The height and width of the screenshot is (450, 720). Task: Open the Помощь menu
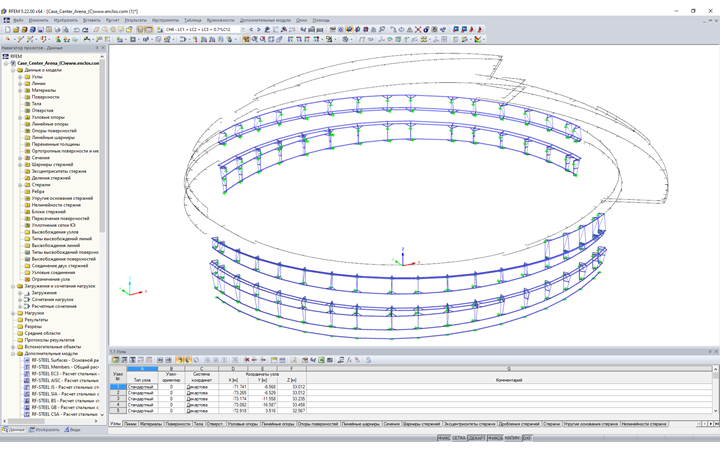coord(321,20)
